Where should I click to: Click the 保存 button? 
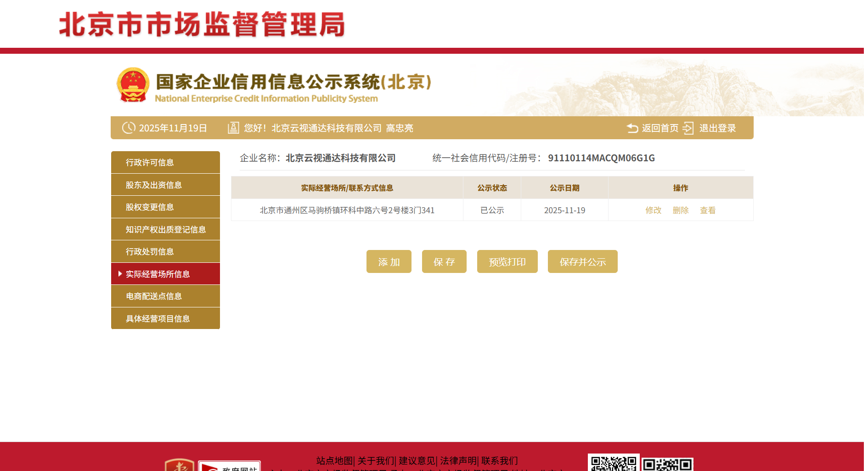coord(444,261)
